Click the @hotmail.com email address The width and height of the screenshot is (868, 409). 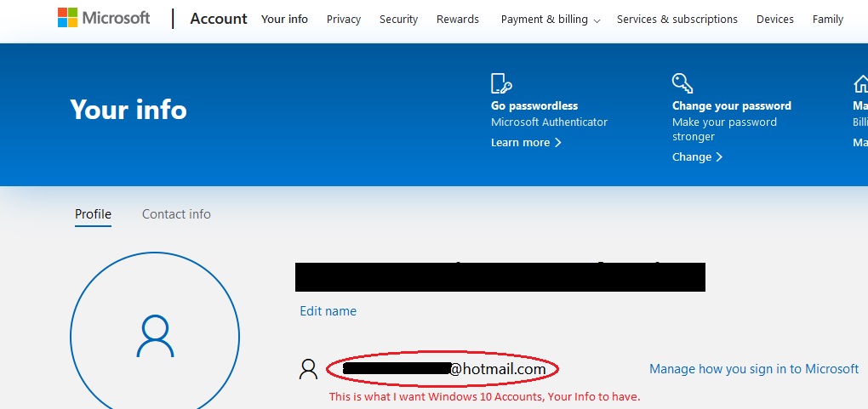pyautogui.click(x=444, y=368)
